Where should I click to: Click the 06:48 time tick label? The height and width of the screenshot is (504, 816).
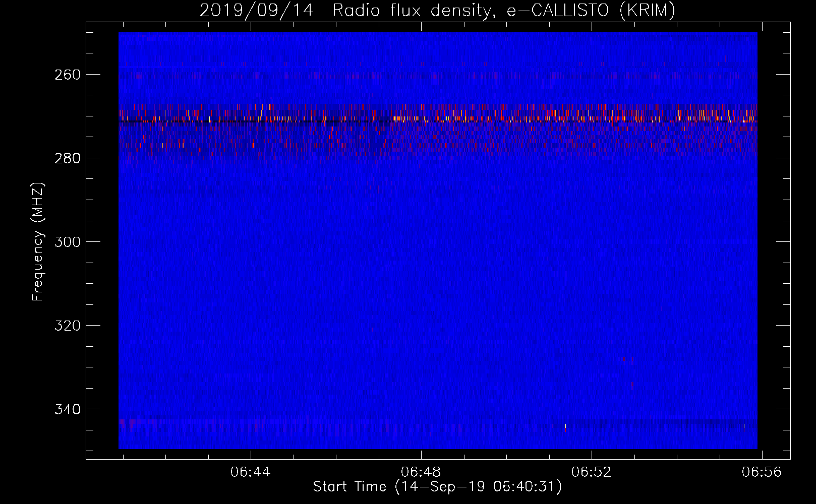point(421,472)
